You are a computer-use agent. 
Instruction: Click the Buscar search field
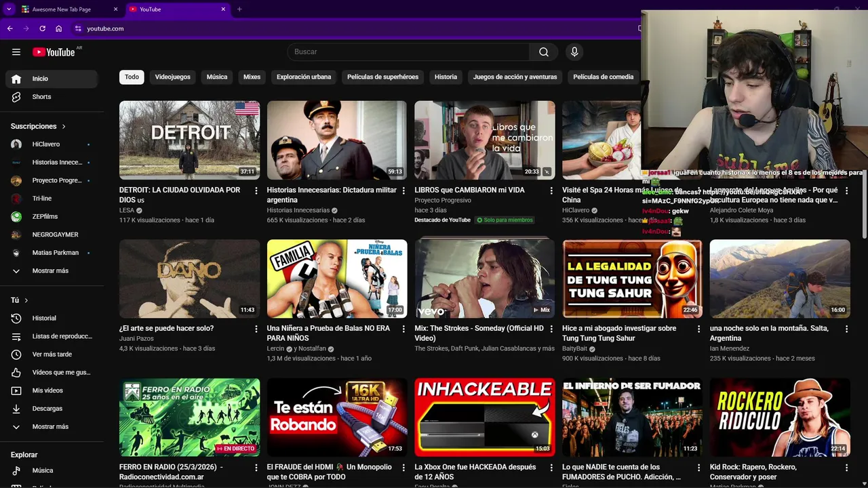[408, 52]
